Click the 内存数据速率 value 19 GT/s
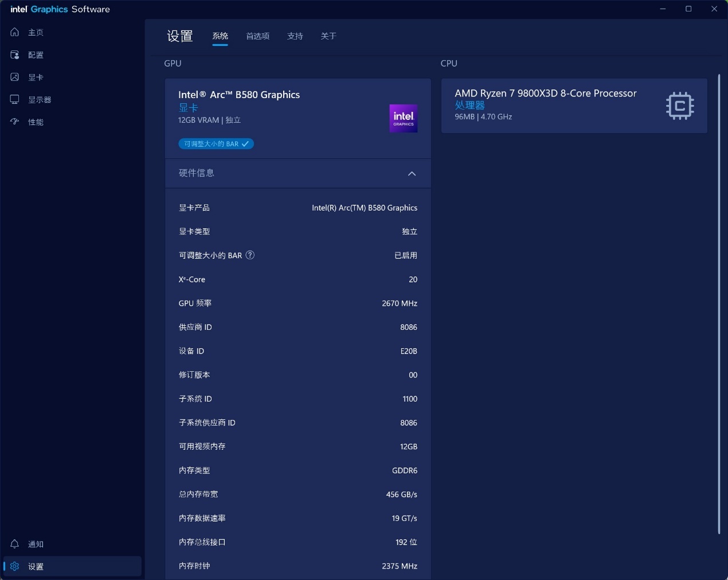This screenshot has width=728, height=580. click(x=405, y=518)
